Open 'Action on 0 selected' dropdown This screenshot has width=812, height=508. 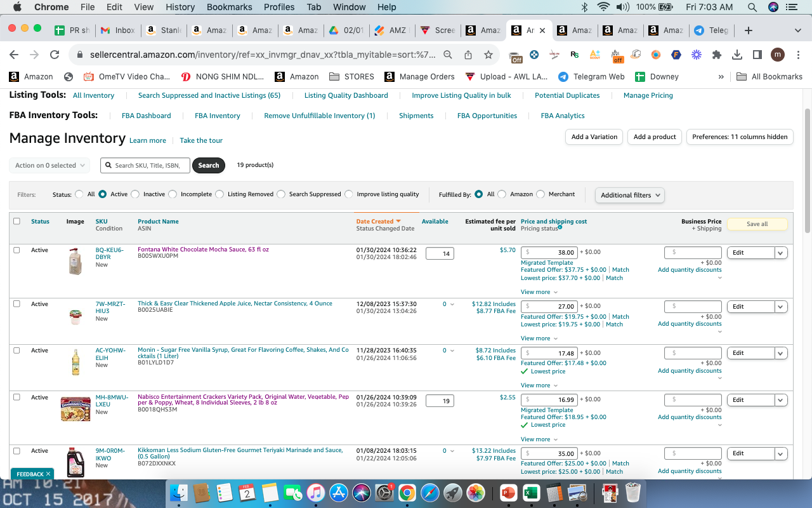pyautogui.click(x=49, y=165)
